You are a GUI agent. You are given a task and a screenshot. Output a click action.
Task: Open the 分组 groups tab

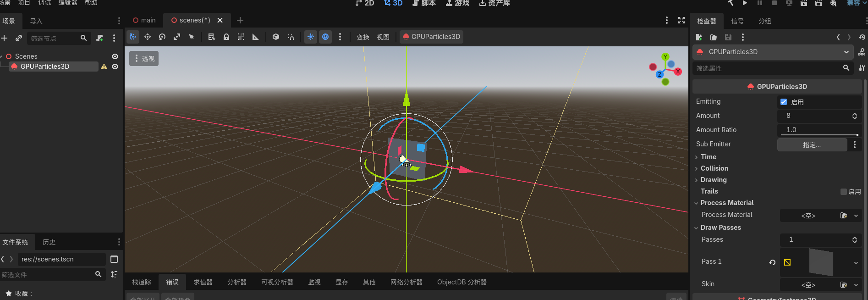[x=765, y=21]
